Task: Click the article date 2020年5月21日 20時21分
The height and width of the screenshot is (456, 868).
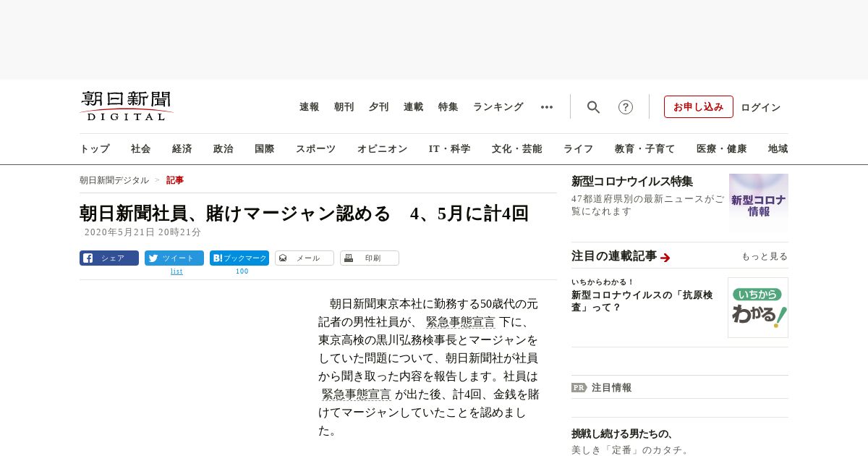Action: point(142,232)
